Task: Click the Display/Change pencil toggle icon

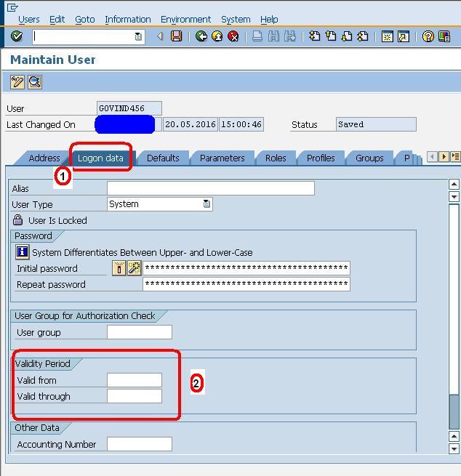Action: 17,82
